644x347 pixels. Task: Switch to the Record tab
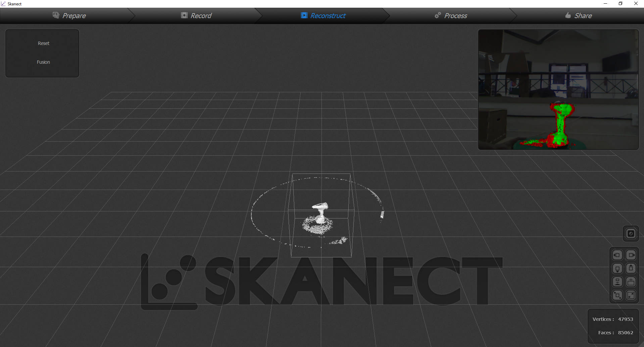[196, 15]
